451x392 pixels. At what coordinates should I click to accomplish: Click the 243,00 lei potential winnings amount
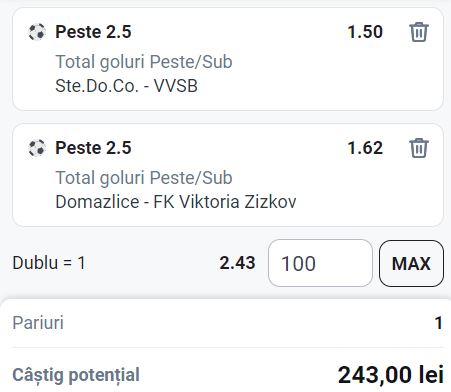click(391, 375)
